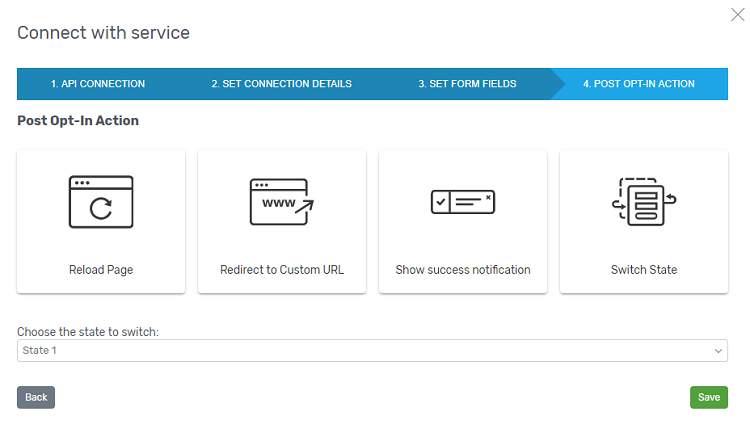The image size is (750, 437).
Task: Click the Post Opt-In Action heading
Action: click(78, 120)
